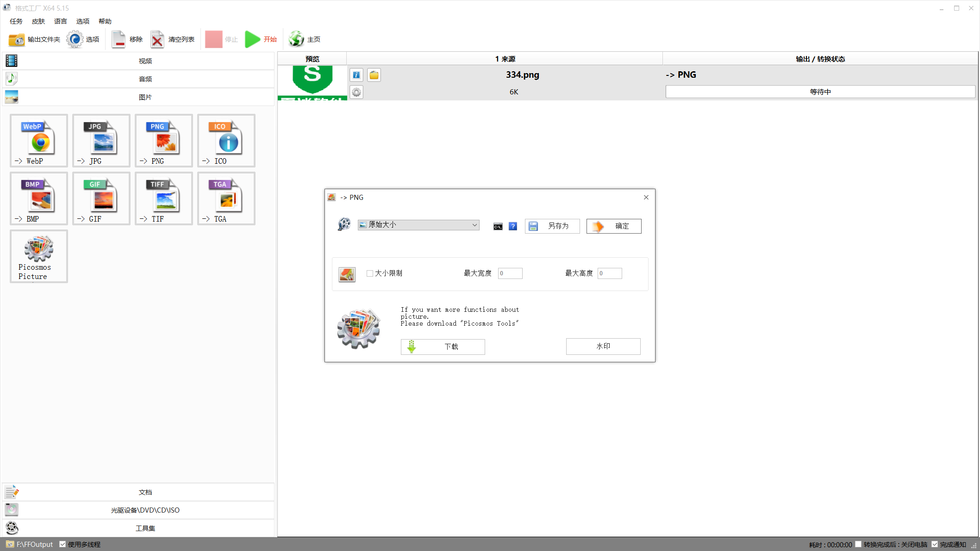This screenshot has width=980, height=551.
Task: Click the 最大宽度 max width field
Action: click(x=510, y=273)
